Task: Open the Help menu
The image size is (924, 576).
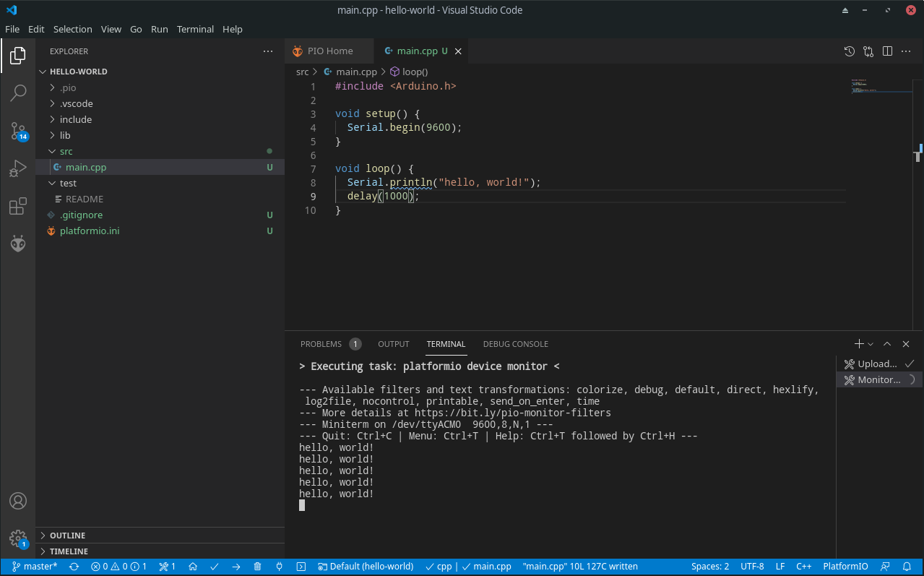Action: click(x=233, y=29)
